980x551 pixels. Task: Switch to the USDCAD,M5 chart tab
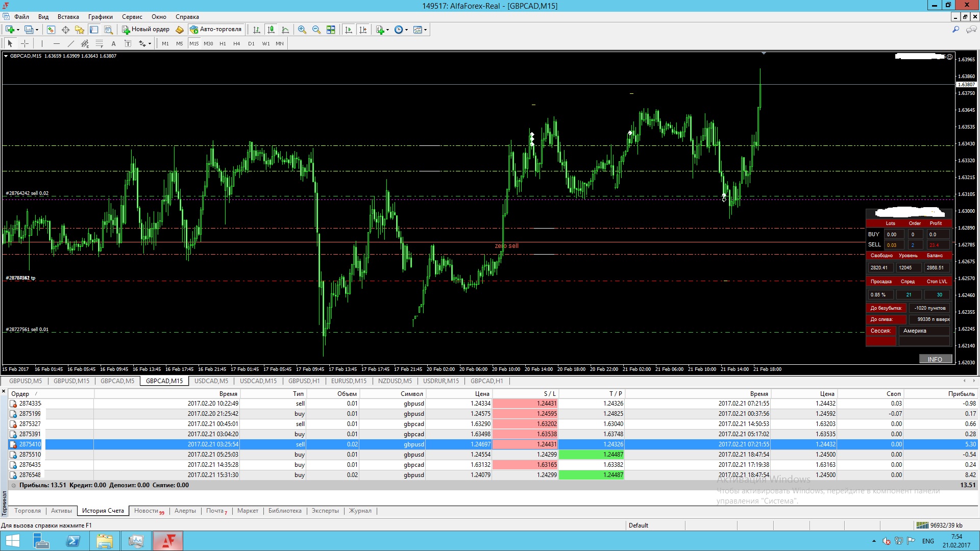(211, 381)
